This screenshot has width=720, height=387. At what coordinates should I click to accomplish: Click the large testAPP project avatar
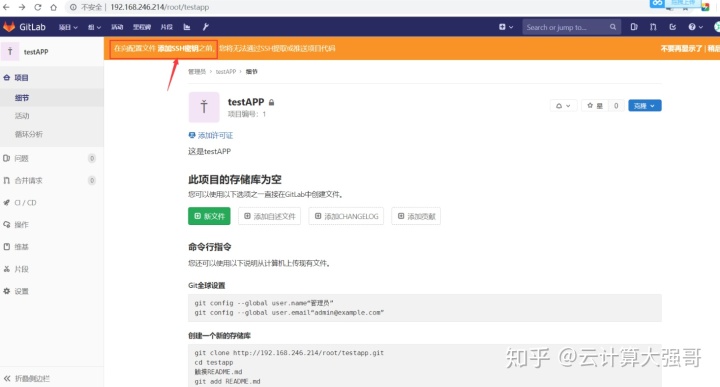(204, 107)
